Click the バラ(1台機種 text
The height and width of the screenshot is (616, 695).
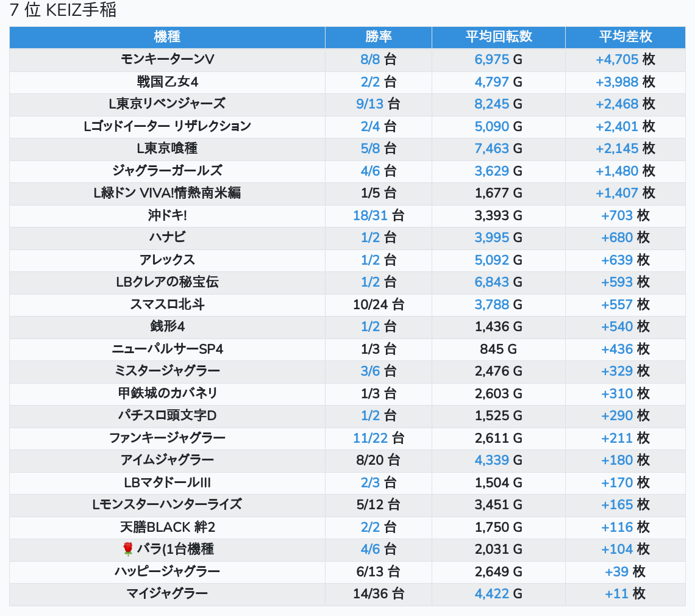point(175,549)
